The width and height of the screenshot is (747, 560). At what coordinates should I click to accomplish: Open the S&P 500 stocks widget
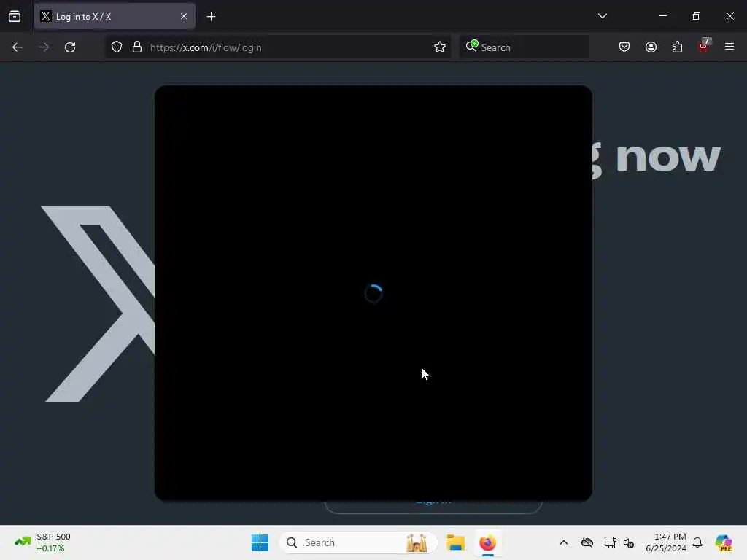click(42, 542)
